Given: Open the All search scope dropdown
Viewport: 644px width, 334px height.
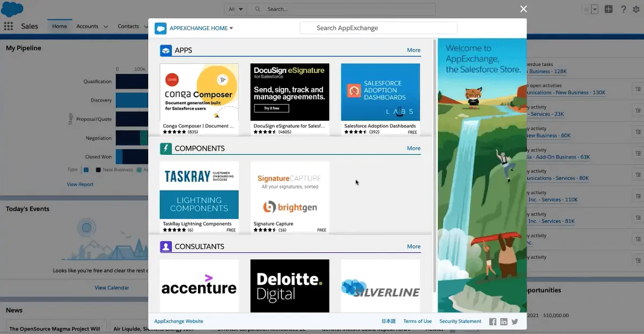Looking at the screenshot, I should [236, 9].
